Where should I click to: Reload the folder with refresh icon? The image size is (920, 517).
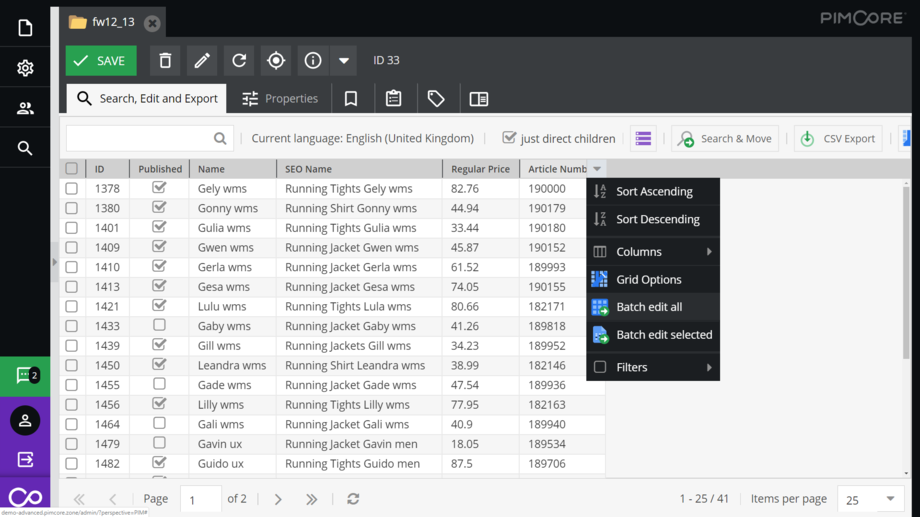point(239,61)
